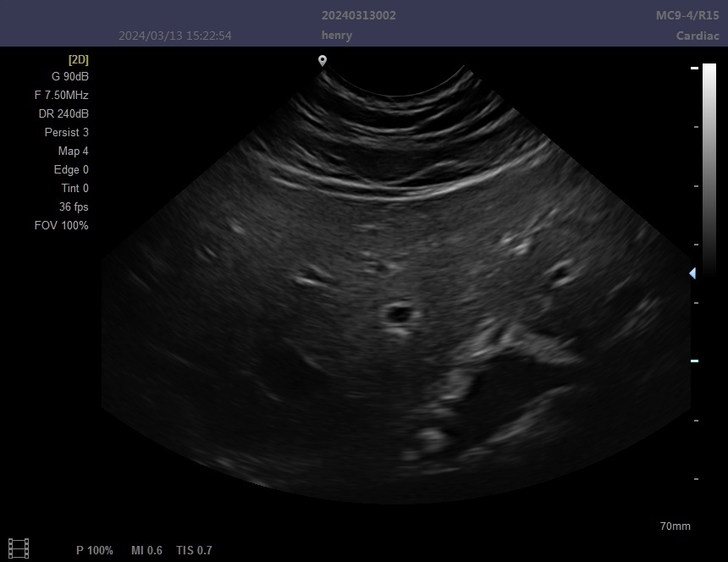Click the P 100% power indicator
728x562 pixels.
94,551
